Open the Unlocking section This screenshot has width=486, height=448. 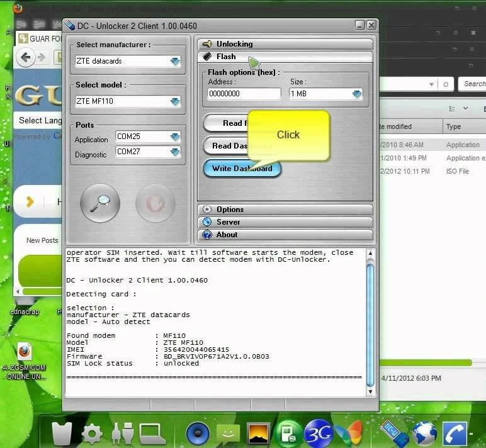coord(285,44)
